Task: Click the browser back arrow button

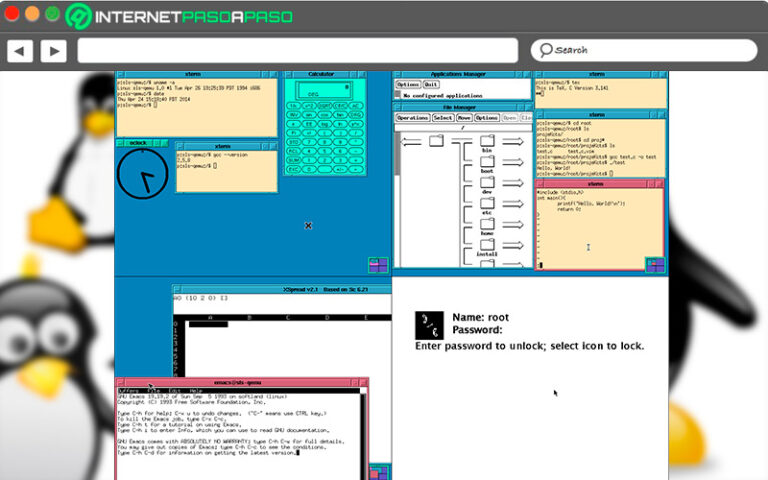Action: (x=20, y=50)
